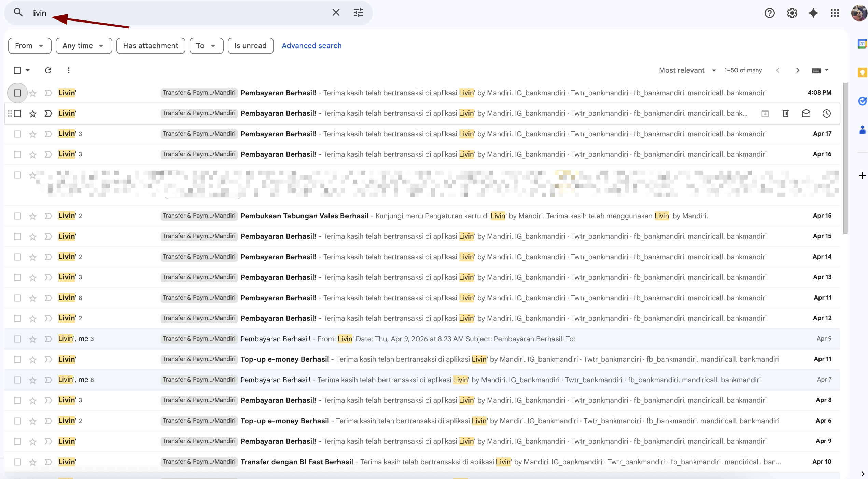Open Gmail settings gear
868x479 pixels.
tap(792, 13)
